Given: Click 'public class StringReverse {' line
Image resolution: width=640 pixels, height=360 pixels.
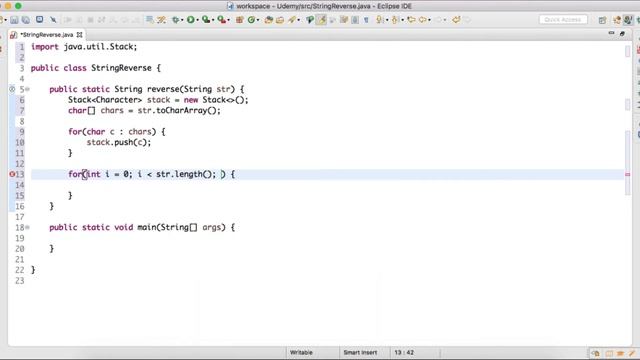Looking at the screenshot, I should pos(96,68).
